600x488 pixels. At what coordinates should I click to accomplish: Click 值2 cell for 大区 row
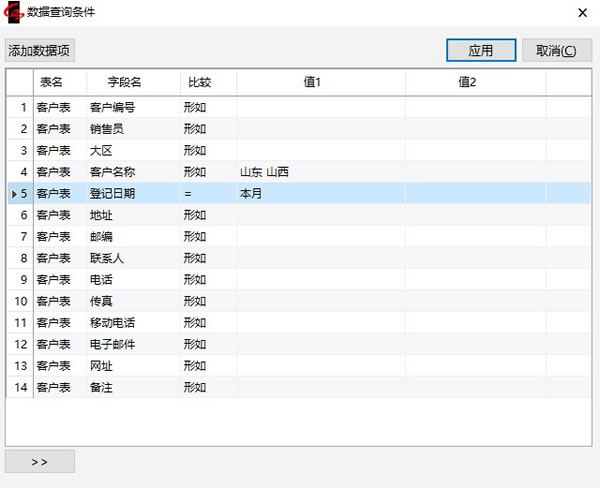(x=475, y=151)
